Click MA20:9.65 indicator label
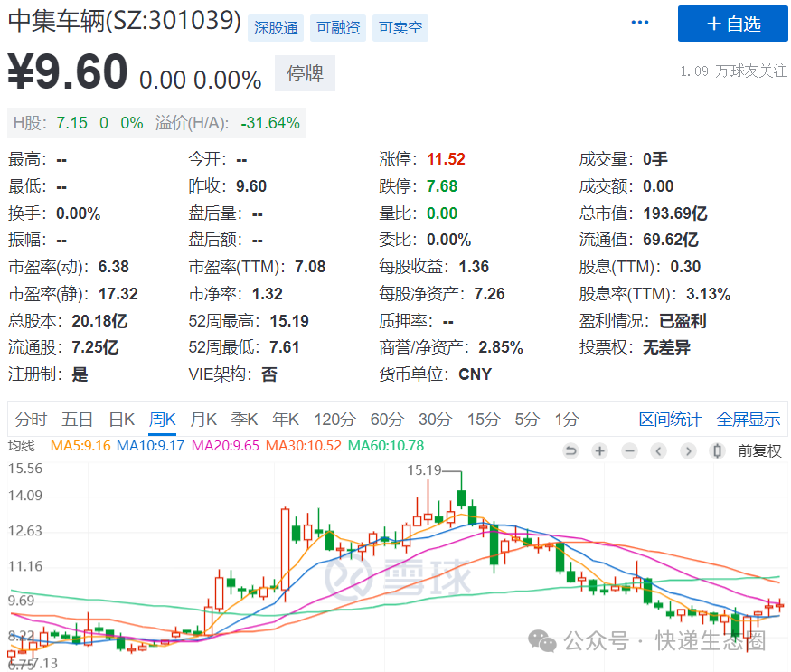 (225, 446)
